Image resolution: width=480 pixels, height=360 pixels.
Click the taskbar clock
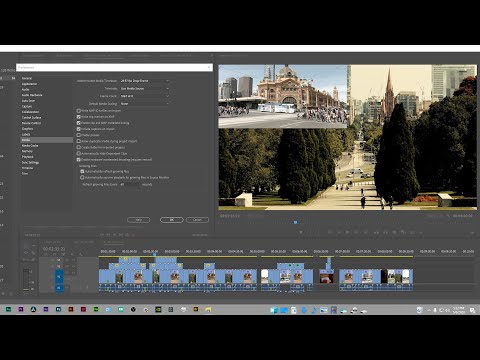pyautogui.click(x=459, y=310)
